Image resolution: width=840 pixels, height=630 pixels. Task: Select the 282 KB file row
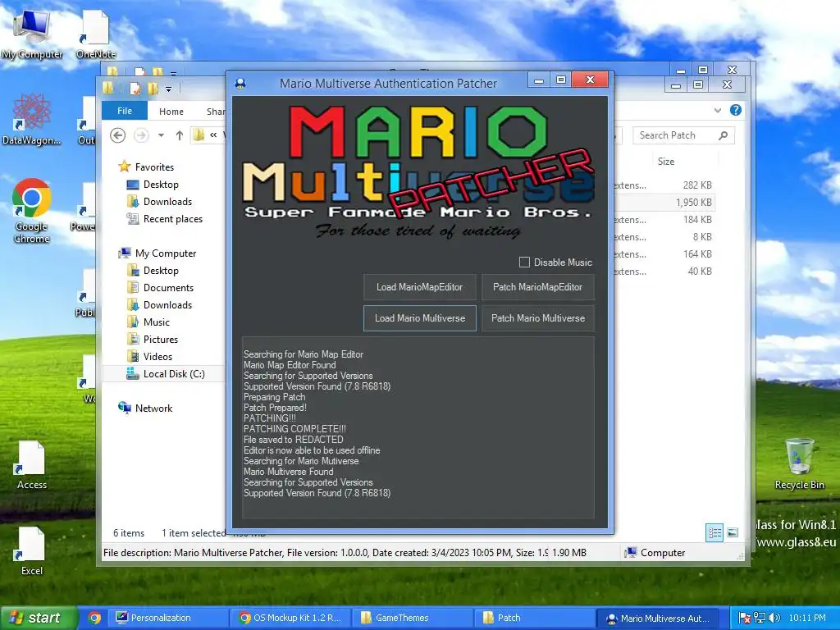(x=663, y=185)
